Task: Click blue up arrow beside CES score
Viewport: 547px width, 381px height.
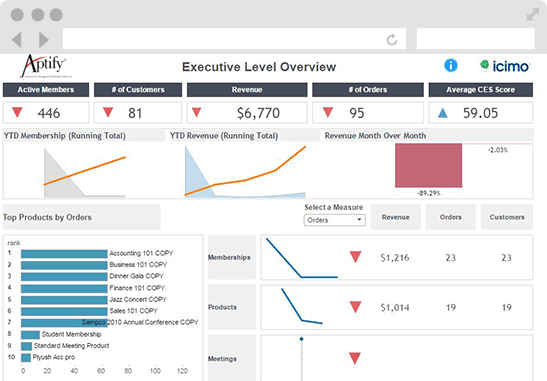Action: (x=443, y=113)
